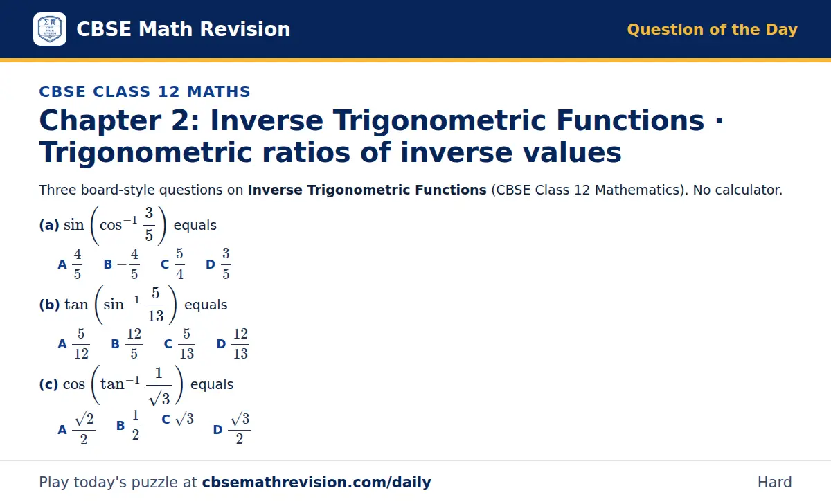Image resolution: width=831 pixels, height=504 pixels.
Task: Click question (c) cos(tan⁻¹ 1/√3) text
Action: [x=136, y=384]
